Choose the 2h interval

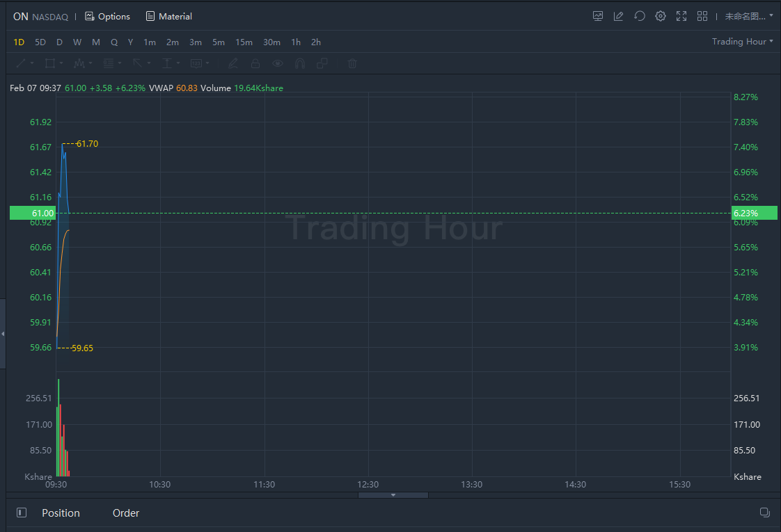click(x=316, y=42)
